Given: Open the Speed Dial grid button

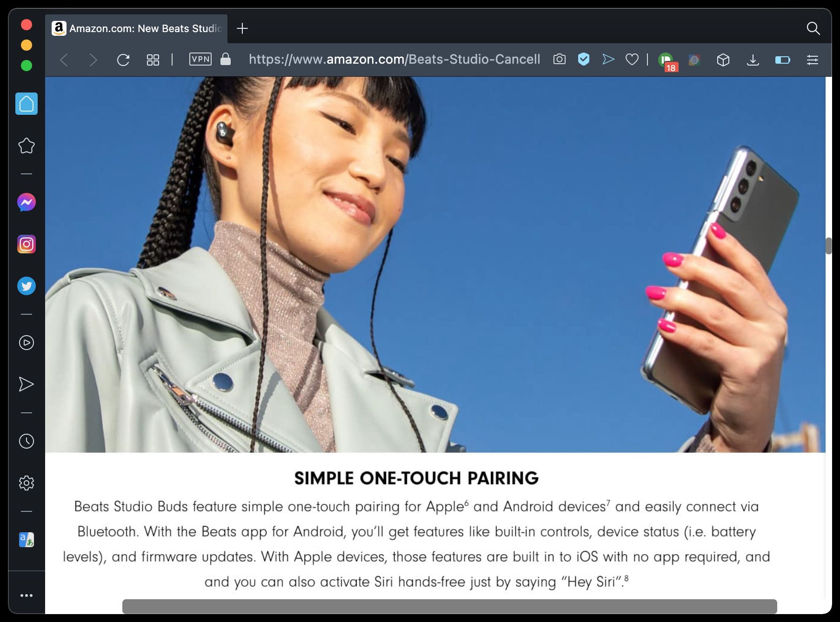Looking at the screenshot, I should coord(153,60).
